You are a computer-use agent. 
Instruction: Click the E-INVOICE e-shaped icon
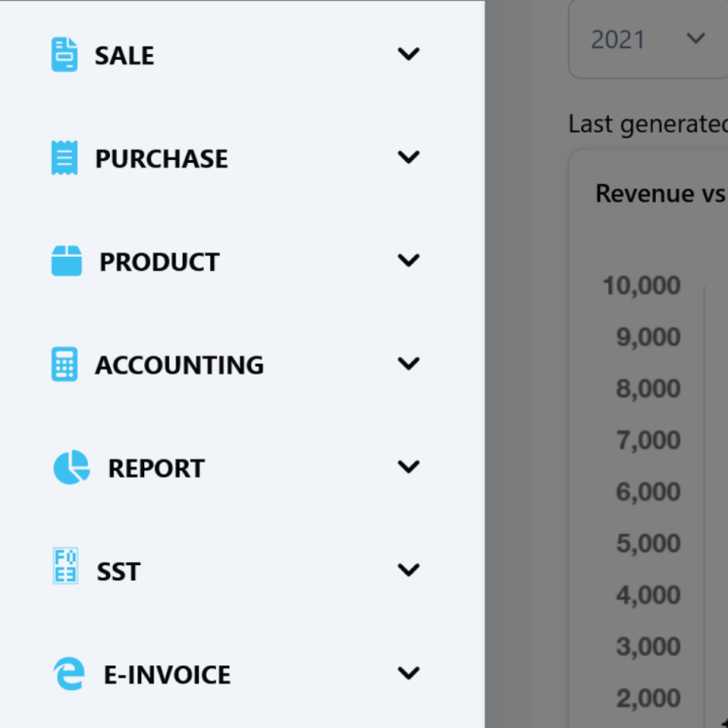(69, 673)
